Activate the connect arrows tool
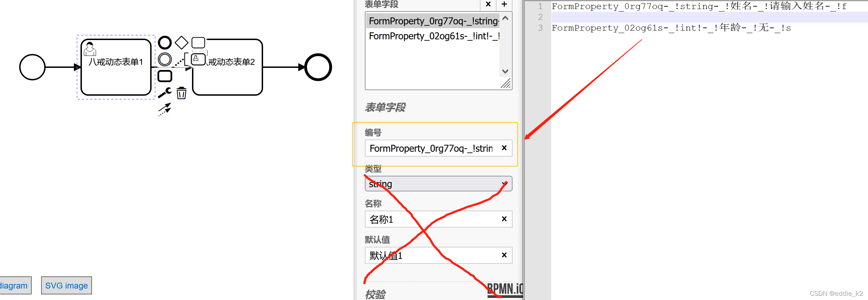 point(165,109)
